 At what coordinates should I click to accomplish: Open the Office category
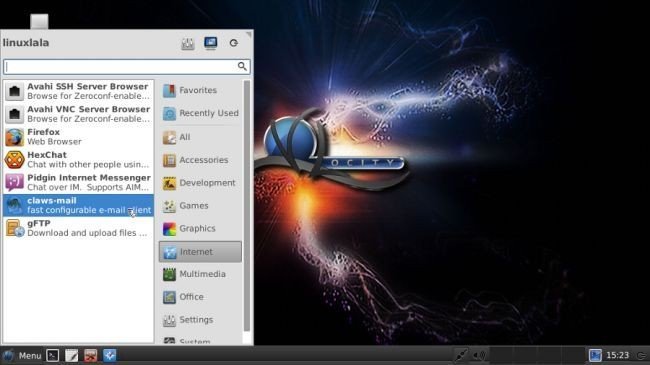(x=200, y=297)
